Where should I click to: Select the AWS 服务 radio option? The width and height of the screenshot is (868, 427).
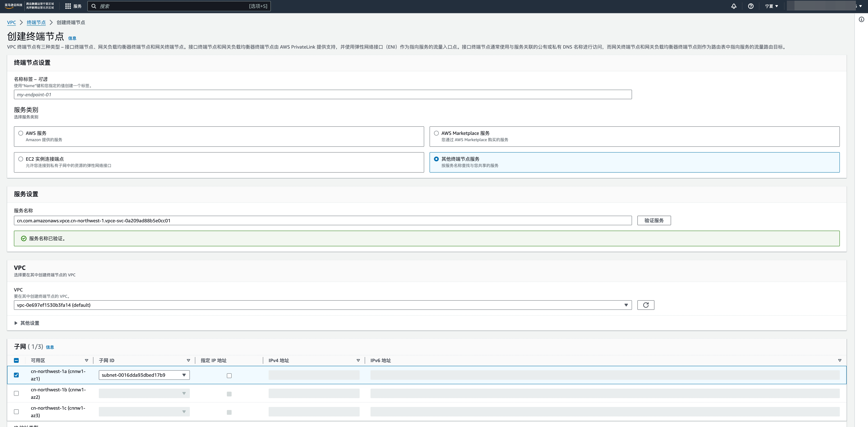point(21,133)
